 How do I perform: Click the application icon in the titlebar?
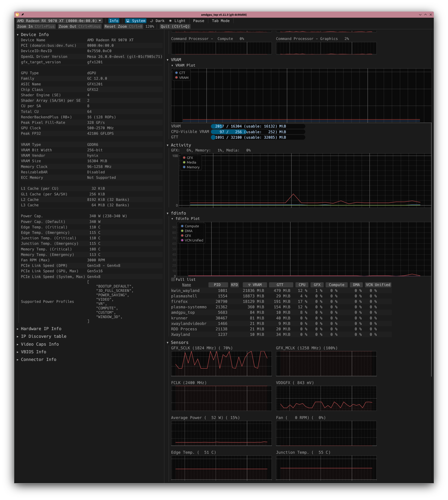tap(17, 14)
